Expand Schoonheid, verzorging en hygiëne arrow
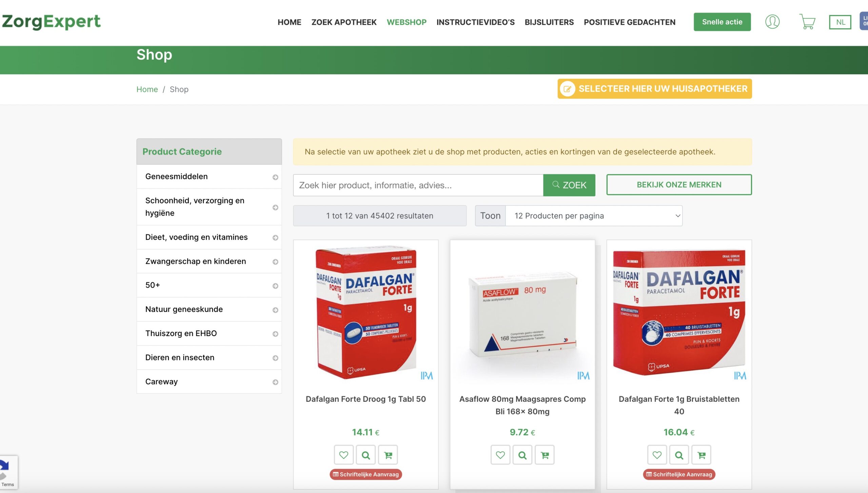Image resolution: width=868 pixels, height=493 pixels. 275,207
